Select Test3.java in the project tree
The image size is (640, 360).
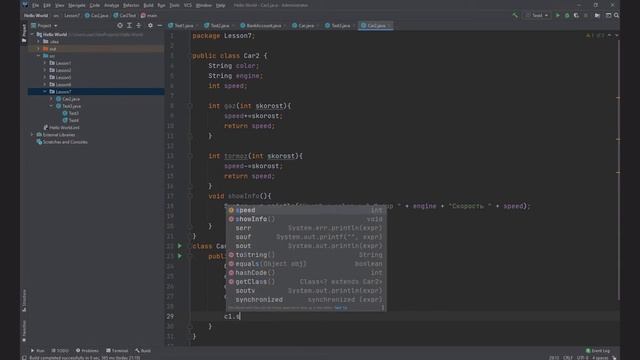[71, 106]
